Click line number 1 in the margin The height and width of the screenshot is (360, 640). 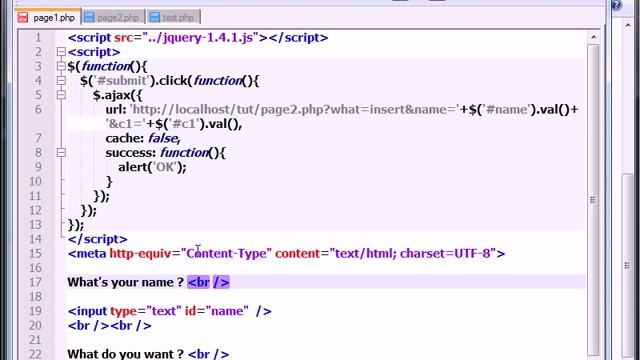pyautogui.click(x=38, y=38)
